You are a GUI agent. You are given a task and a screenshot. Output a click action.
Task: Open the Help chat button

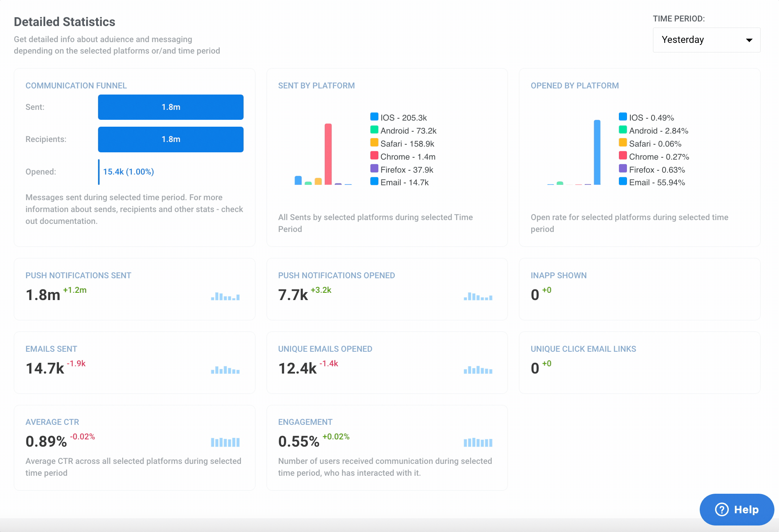736,509
